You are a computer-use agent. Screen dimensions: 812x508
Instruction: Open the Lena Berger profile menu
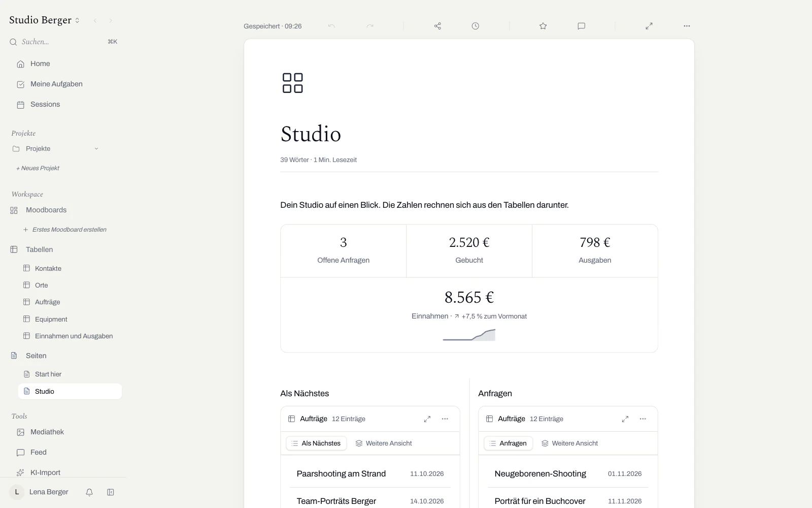[39, 492]
